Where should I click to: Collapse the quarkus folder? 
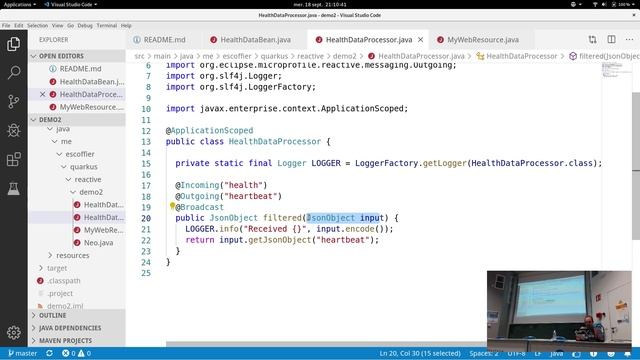(x=83, y=167)
